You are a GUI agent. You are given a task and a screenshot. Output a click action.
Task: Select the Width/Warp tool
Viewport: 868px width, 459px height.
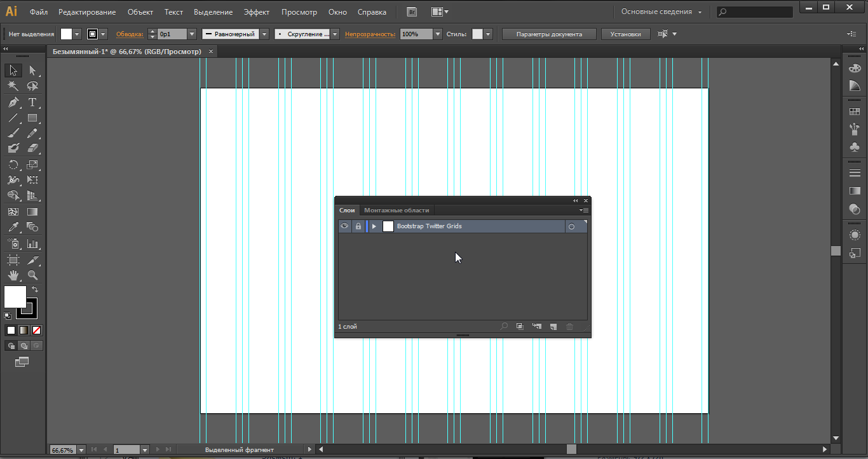[13, 180]
